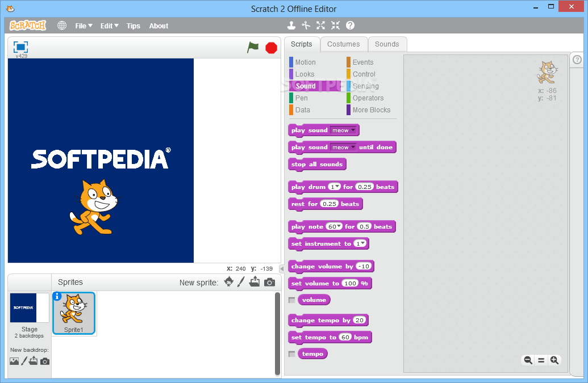Click change tempo by value field

[x=359, y=320]
